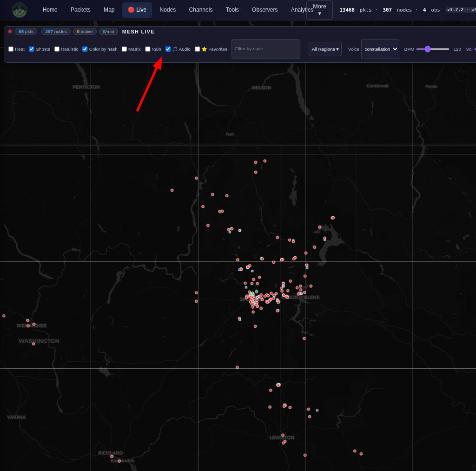Enable the Rain checkbox
476x471 pixels.
(x=147, y=49)
